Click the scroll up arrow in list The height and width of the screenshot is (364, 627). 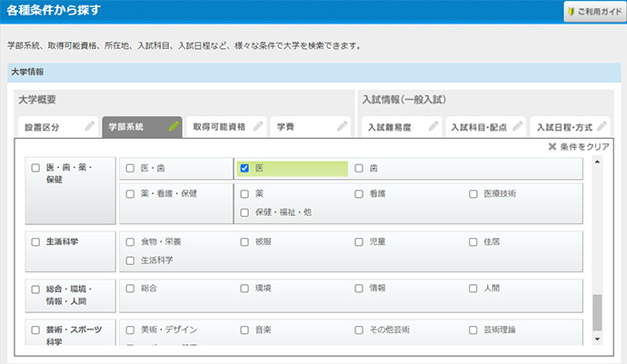click(597, 162)
